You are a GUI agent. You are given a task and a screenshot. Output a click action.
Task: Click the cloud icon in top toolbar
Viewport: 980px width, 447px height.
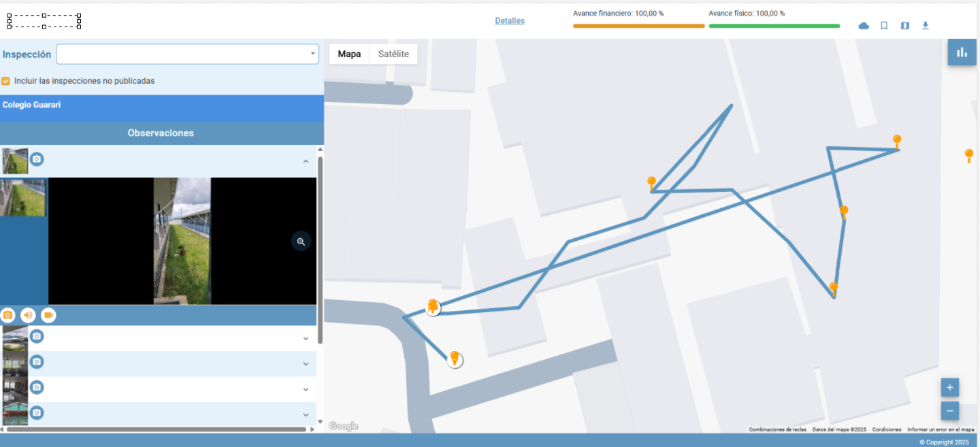(x=864, y=26)
